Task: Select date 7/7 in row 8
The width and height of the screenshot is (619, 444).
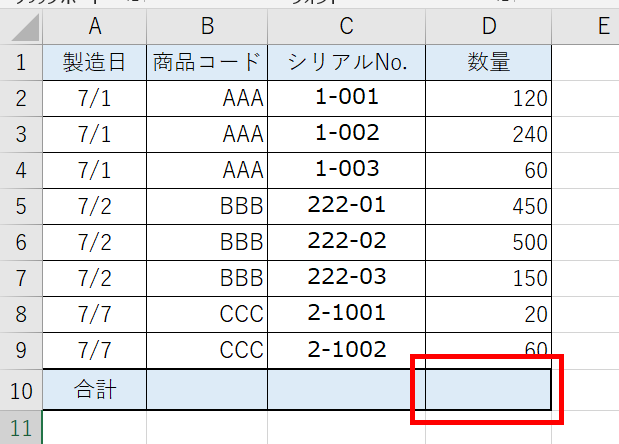Action: (x=94, y=315)
